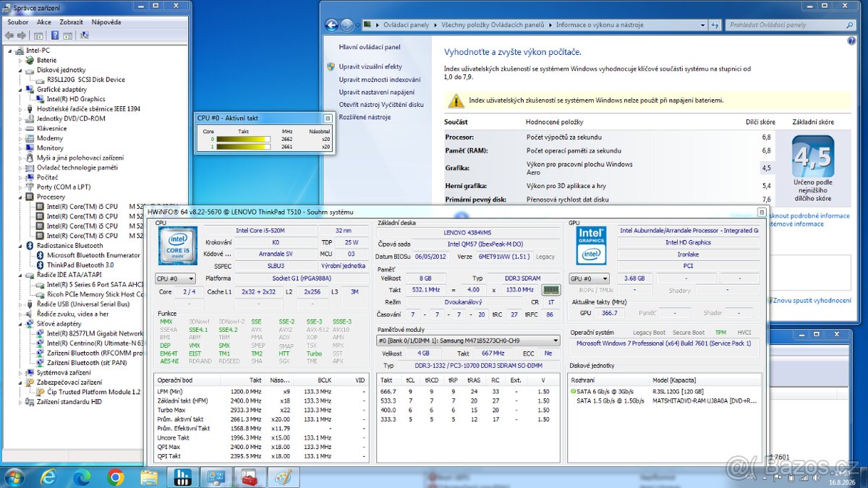Expand the Klávesnice category
The image size is (868, 488).
coord(21,129)
